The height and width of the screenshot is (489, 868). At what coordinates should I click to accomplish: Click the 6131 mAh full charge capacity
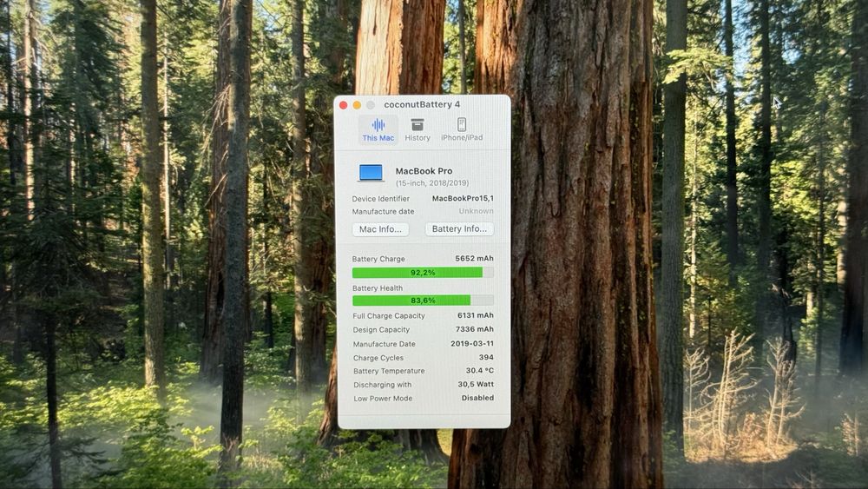(476, 315)
